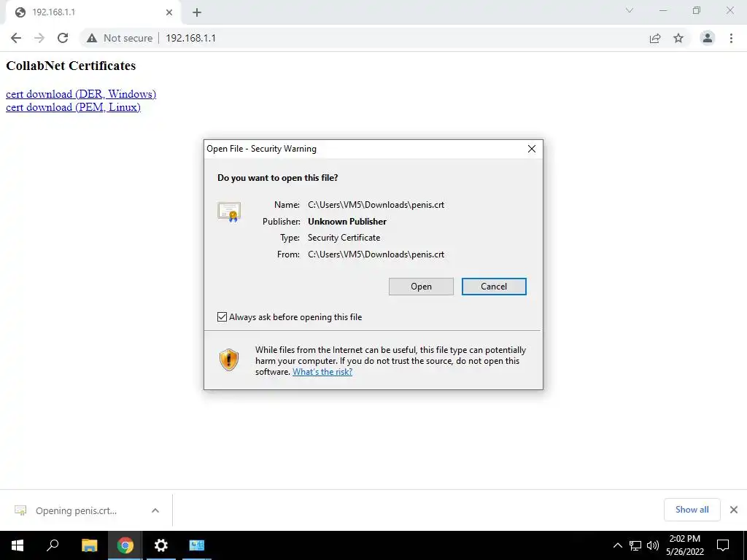Viewport: 747px width, 560px height.
Task: Share this page using the share icon
Action: click(655, 38)
